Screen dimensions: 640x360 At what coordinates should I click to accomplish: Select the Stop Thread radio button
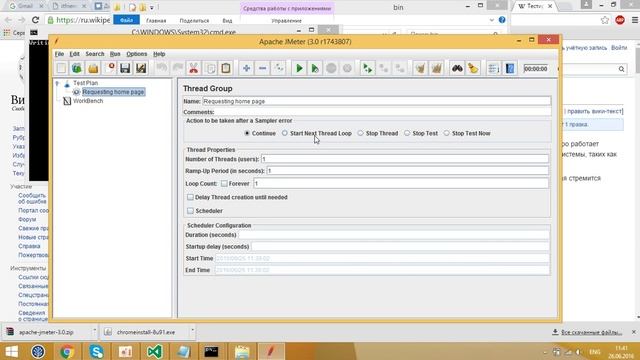360,133
